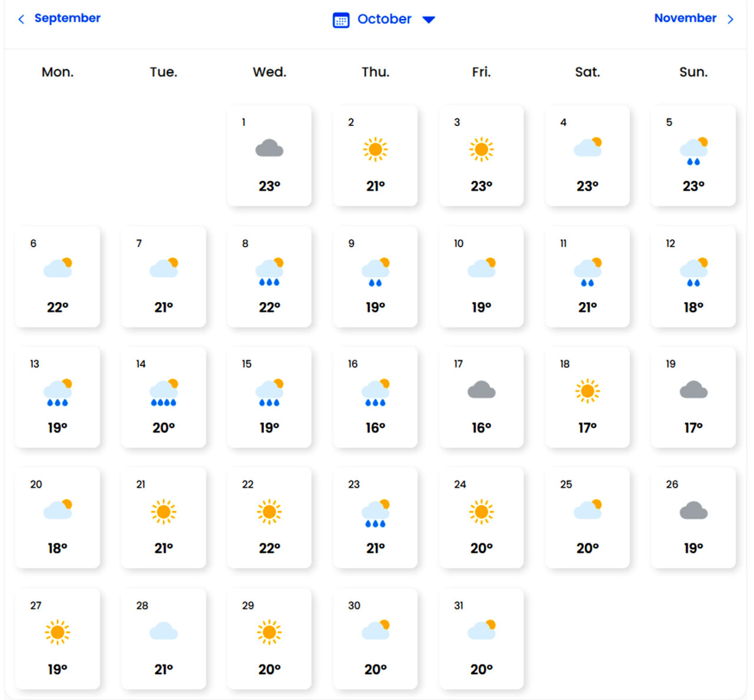754x700 pixels.
Task: Click the heavy rain icon on October 14
Action: click(x=163, y=393)
